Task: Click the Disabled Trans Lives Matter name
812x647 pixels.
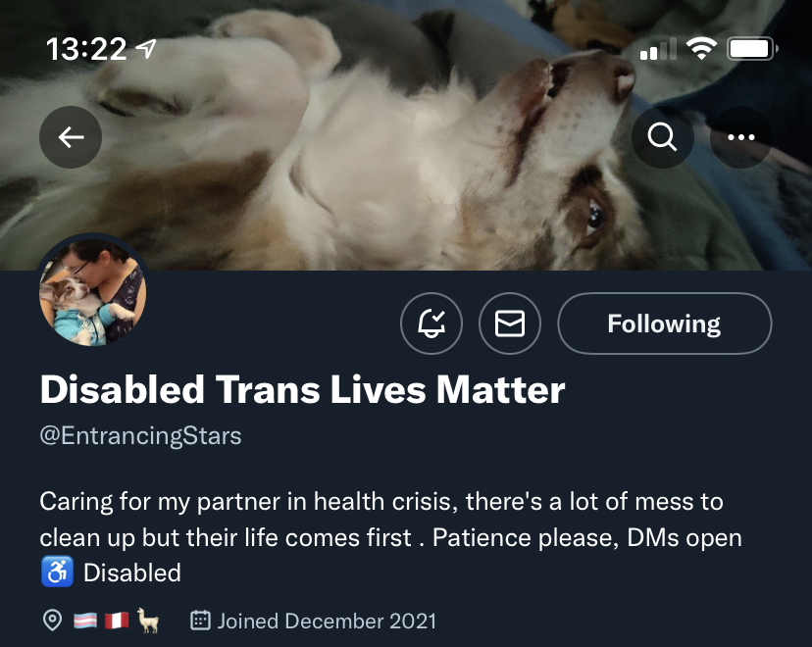Action: (302, 389)
